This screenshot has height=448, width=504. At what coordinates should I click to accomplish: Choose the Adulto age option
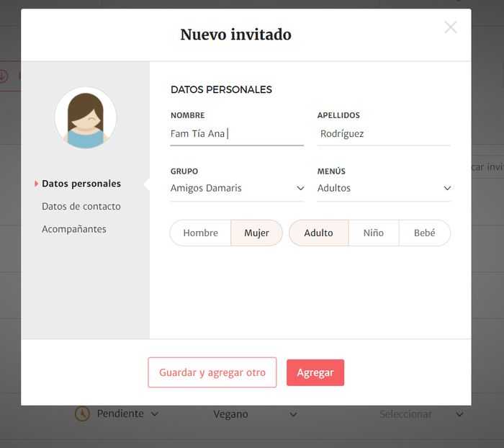point(318,233)
